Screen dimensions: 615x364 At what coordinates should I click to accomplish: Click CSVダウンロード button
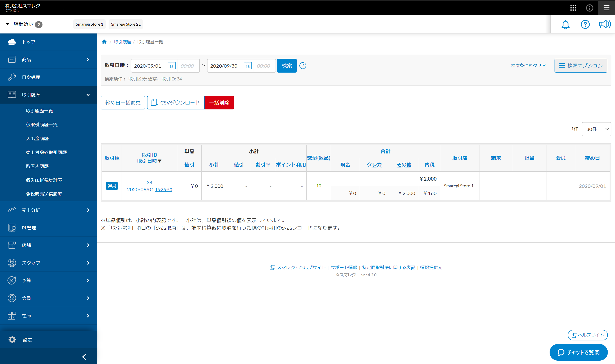[176, 102]
